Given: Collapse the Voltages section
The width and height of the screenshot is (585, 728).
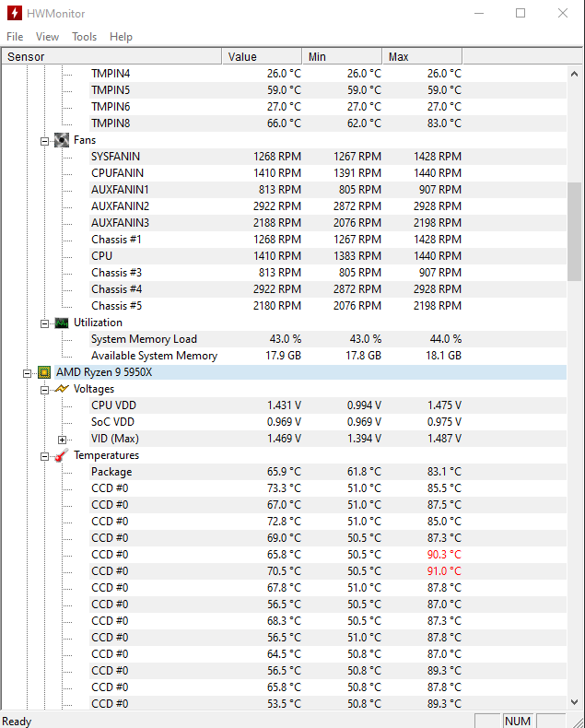Looking at the screenshot, I should click(x=44, y=390).
